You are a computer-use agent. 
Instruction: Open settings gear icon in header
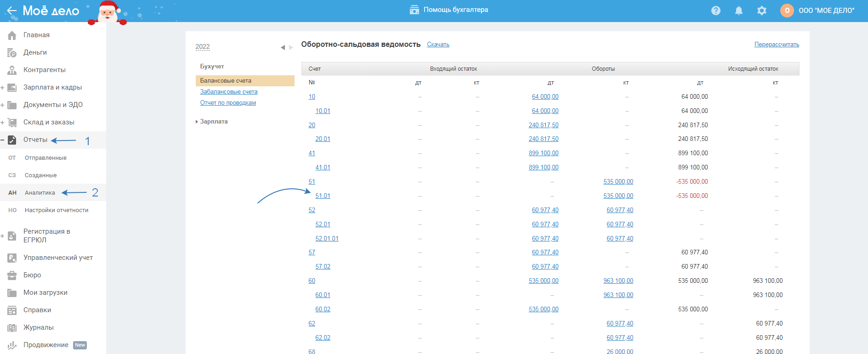click(x=761, y=11)
